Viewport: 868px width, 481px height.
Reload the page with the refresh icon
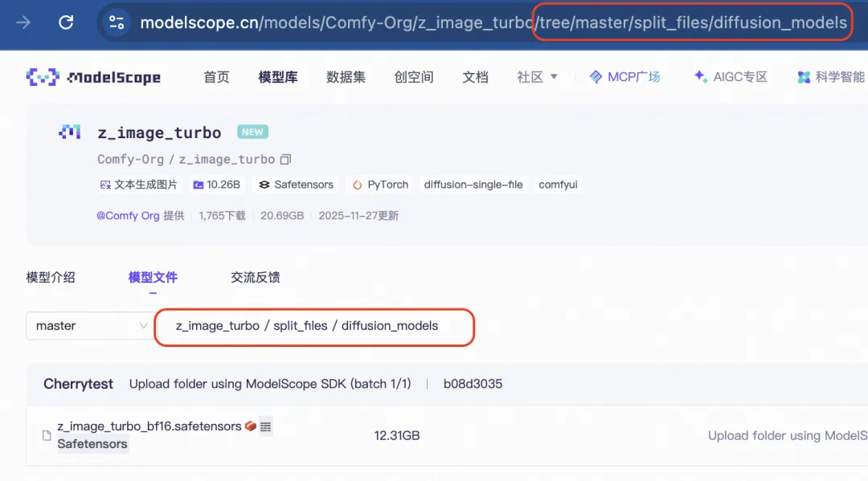click(66, 22)
